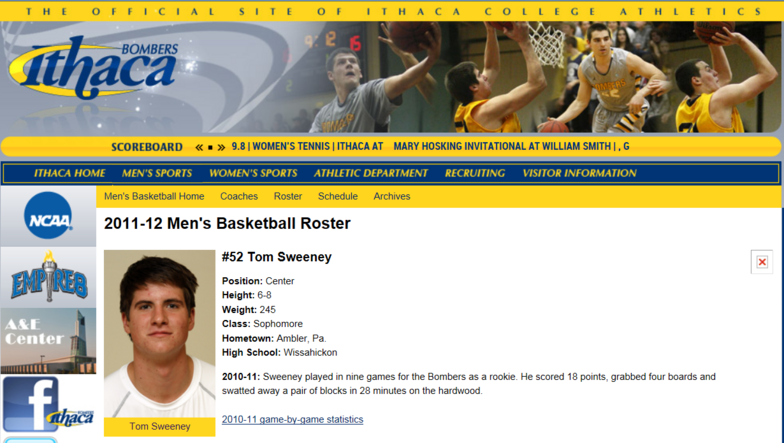Open the Coaches page link
Viewport: 784px width, 443px height.
click(239, 196)
